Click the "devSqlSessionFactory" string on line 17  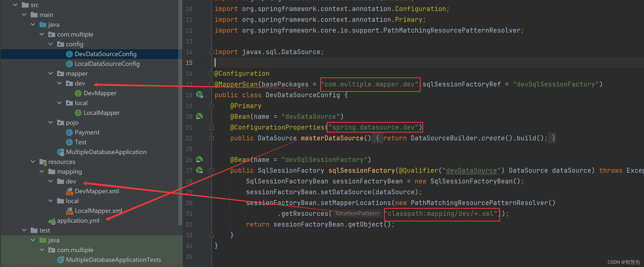[x=555, y=84]
